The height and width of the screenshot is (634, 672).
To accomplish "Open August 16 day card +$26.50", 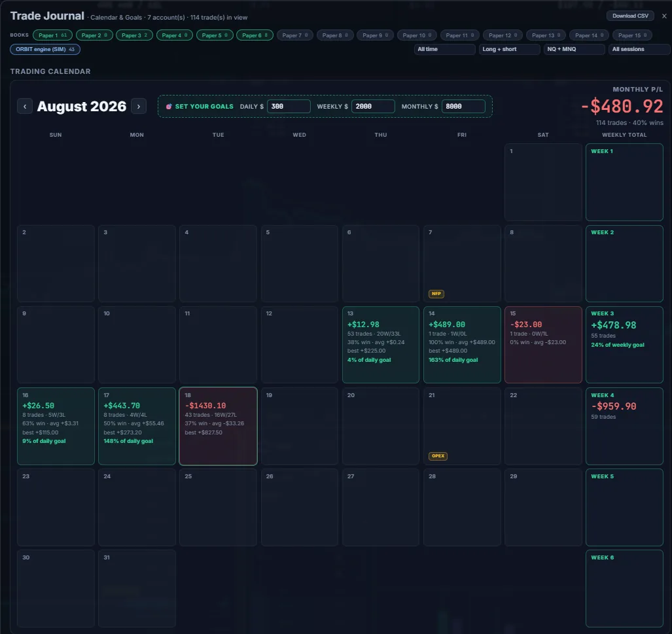I will pos(56,426).
